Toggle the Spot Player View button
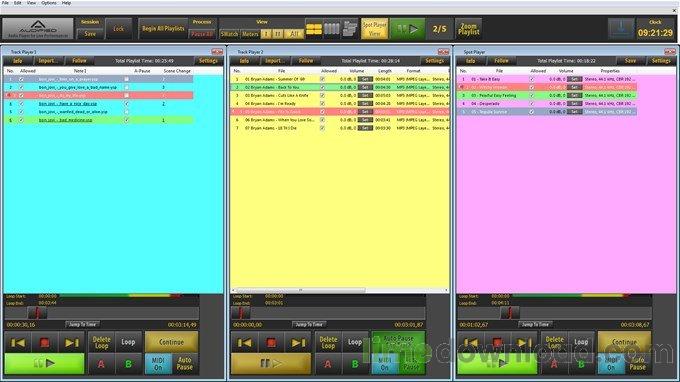 click(374, 29)
